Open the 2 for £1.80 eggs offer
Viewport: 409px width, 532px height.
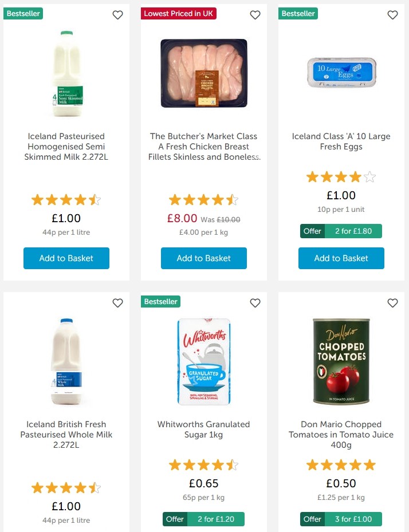(x=341, y=231)
